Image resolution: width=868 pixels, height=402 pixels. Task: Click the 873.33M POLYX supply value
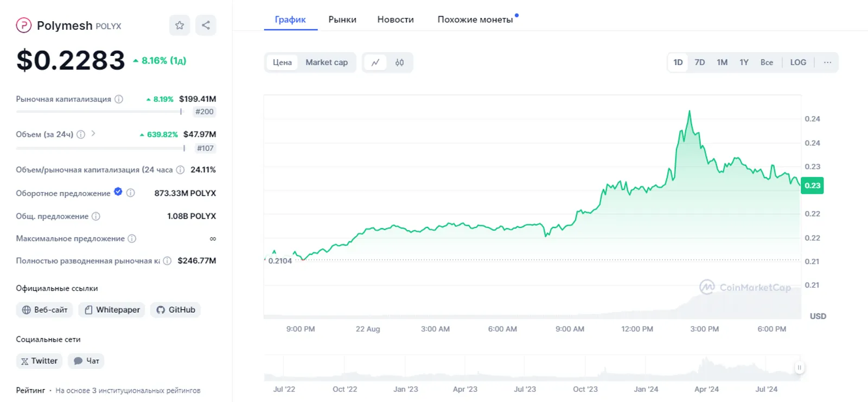click(185, 193)
